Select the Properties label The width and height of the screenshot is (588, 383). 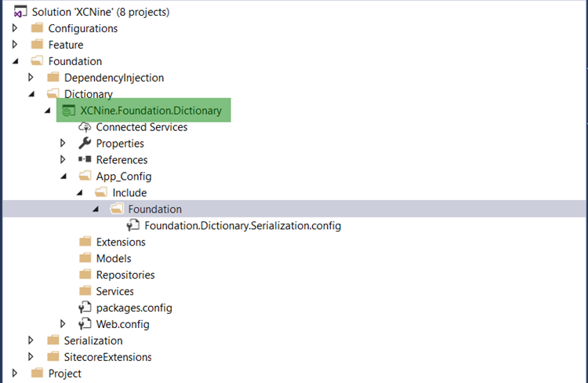[x=120, y=144]
